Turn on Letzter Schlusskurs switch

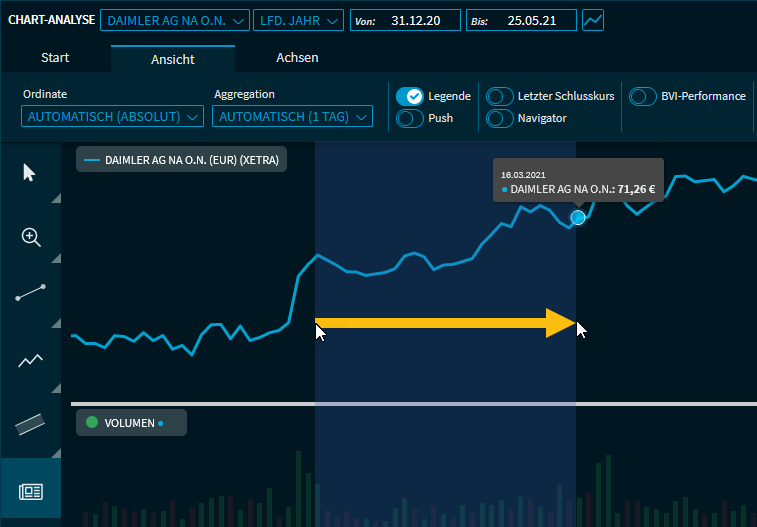tap(499, 96)
